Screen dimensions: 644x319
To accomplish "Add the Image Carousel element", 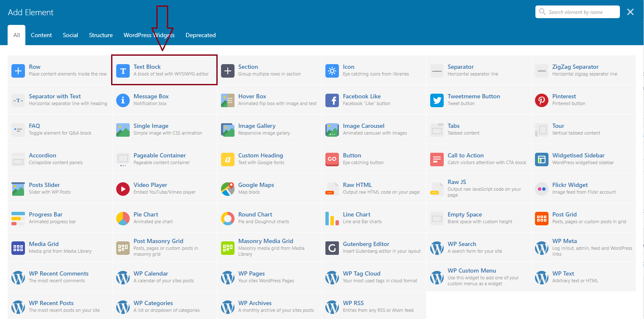I will (363, 126).
